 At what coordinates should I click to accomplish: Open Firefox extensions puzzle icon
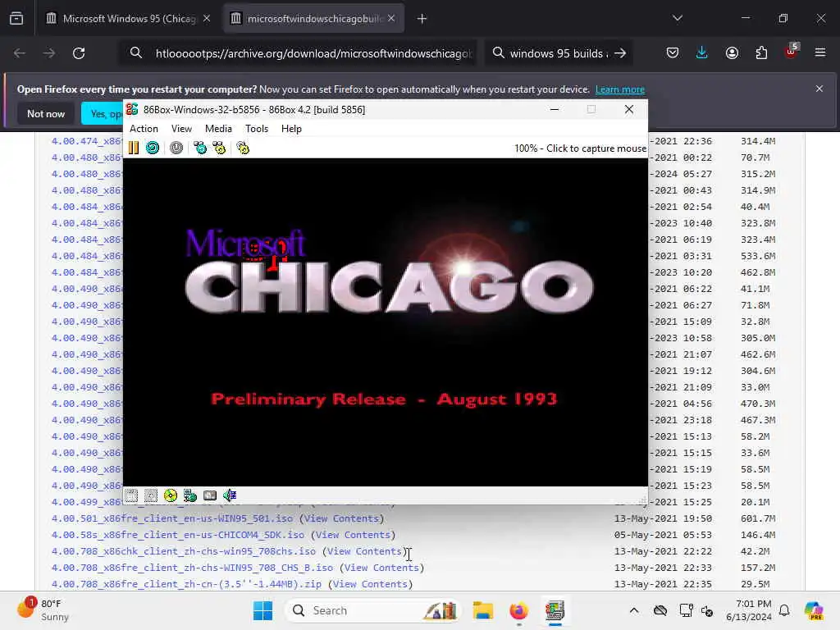pos(761,53)
